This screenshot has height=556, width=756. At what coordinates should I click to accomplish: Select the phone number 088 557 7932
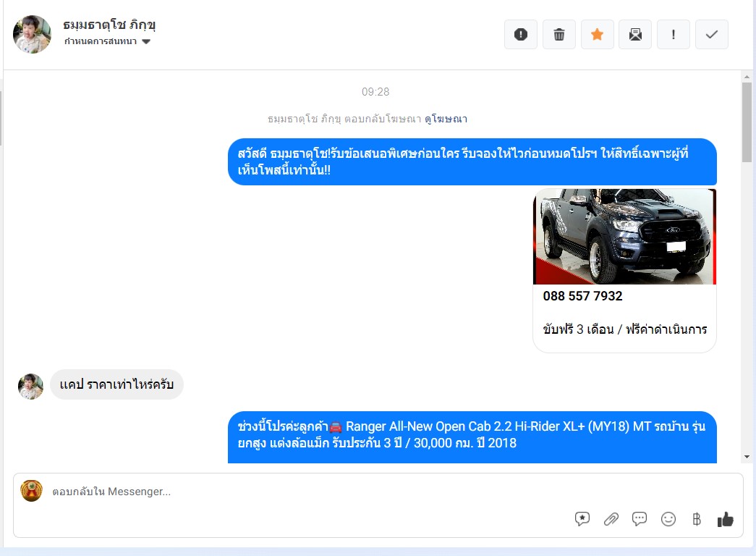tap(582, 296)
